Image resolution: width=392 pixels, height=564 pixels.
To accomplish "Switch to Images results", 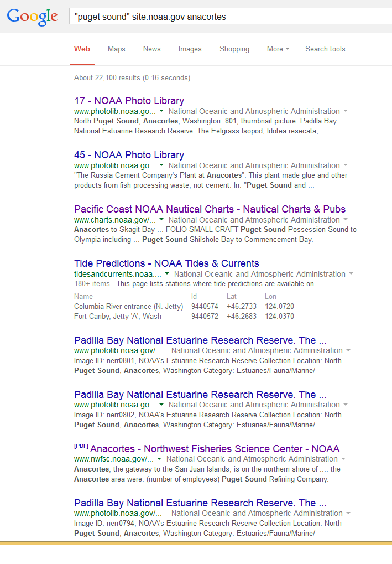I will [x=190, y=49].
